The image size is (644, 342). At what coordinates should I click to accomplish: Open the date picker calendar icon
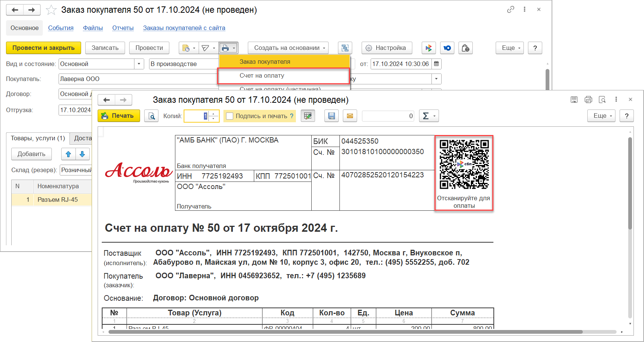tap(436, 64)
